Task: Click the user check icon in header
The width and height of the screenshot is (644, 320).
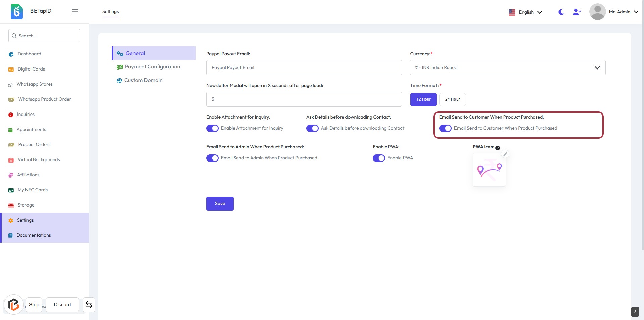Action: click(x=577, y=12)
